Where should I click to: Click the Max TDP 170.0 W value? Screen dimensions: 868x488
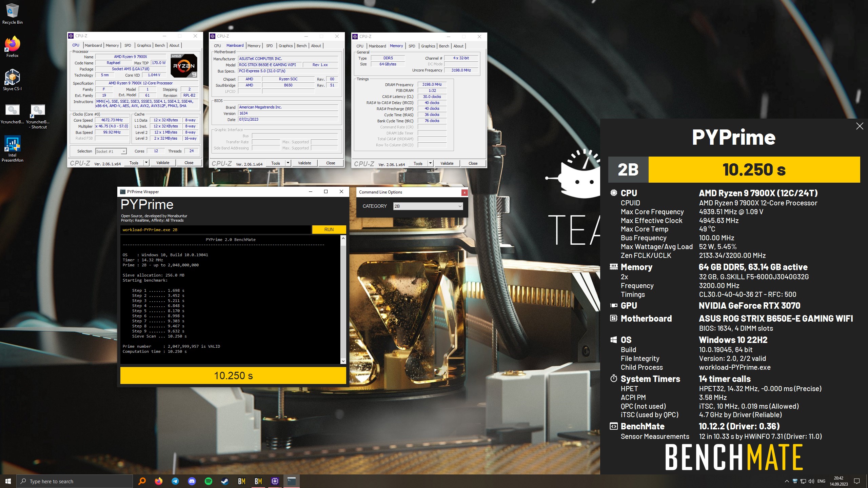(159, 63)
